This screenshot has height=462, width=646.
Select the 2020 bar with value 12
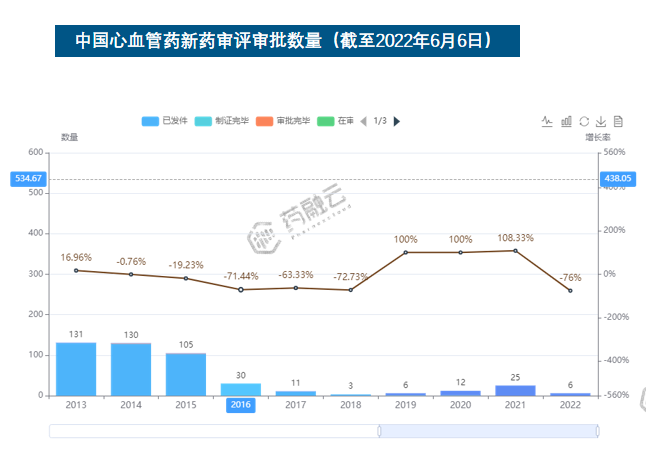461,394
